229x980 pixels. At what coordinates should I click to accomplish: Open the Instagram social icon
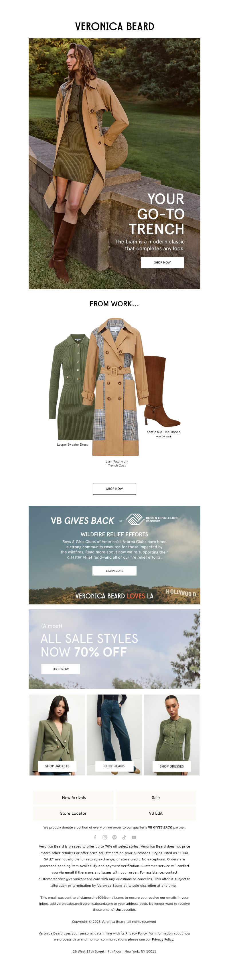click(104, 837)
